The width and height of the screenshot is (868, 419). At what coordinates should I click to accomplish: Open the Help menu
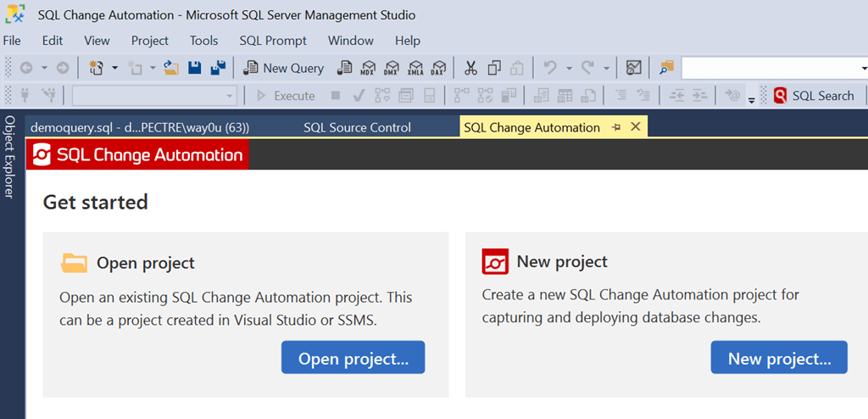click(408, 41)
